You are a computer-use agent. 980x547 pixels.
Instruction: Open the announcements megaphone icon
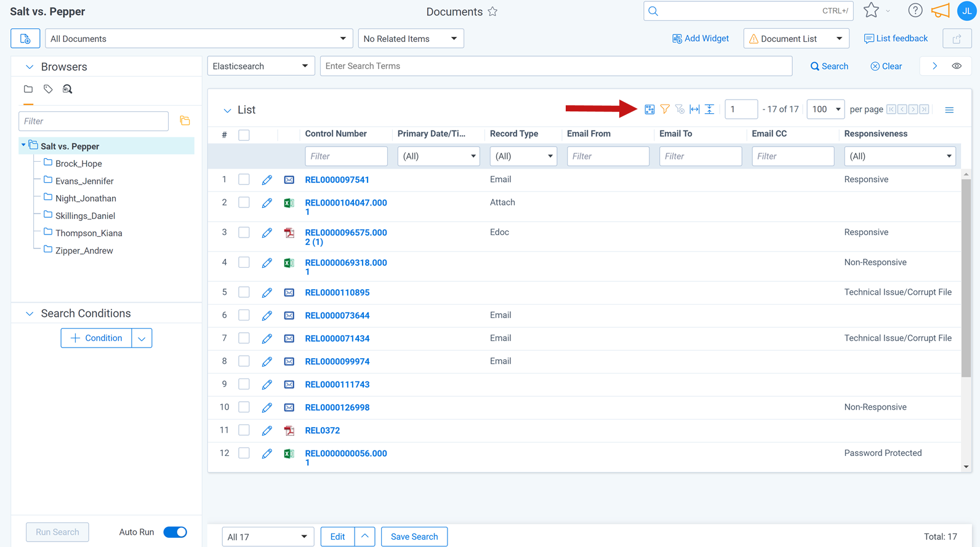941,10
